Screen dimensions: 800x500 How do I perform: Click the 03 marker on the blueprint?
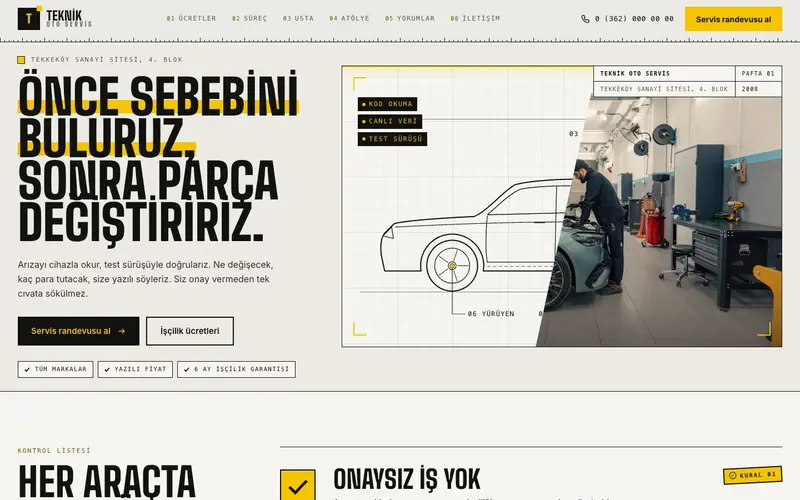point(573,134)
